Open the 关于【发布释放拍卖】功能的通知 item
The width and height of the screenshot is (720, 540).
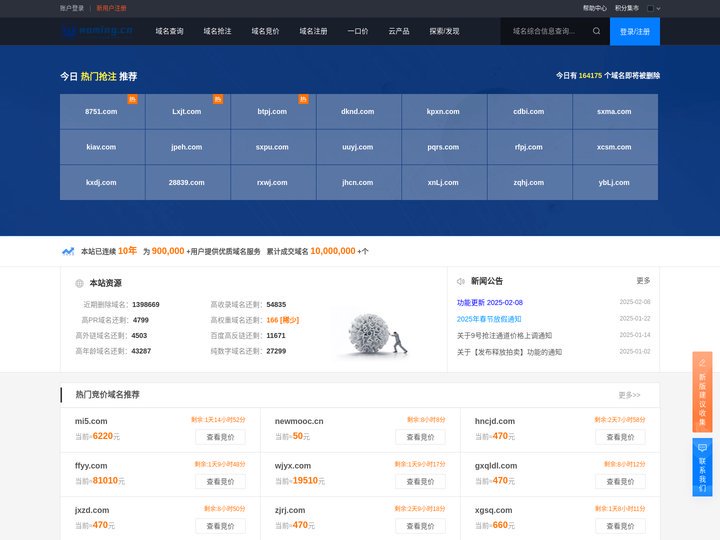click(509, 352)
